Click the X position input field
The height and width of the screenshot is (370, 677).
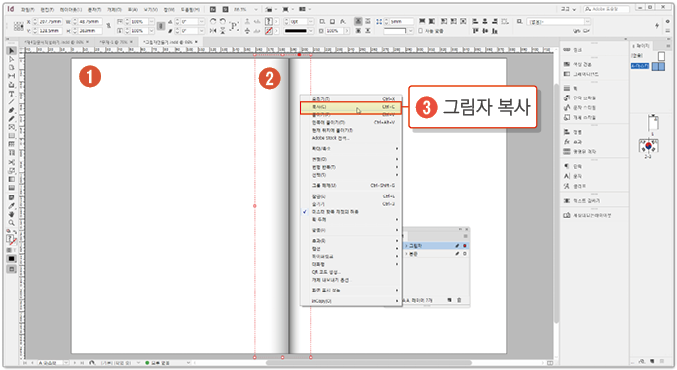(50, 22)
